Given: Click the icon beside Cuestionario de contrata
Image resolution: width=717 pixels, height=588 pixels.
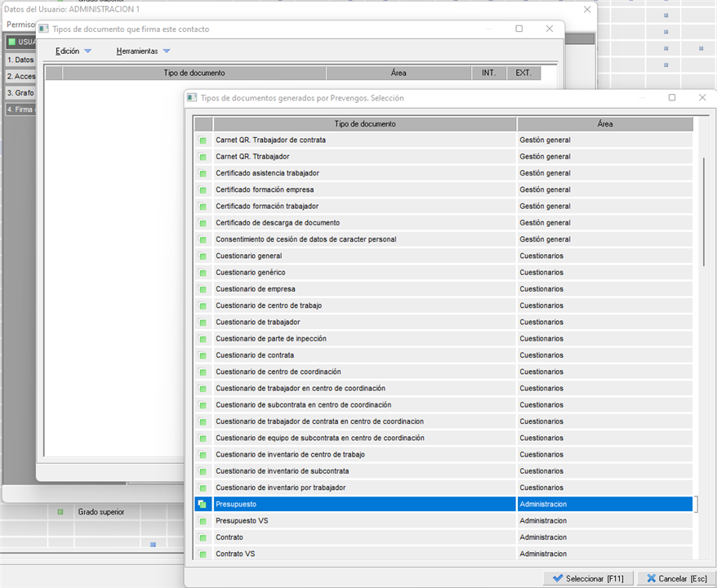Looking at the screenshot, I should (x=203, y=356).
